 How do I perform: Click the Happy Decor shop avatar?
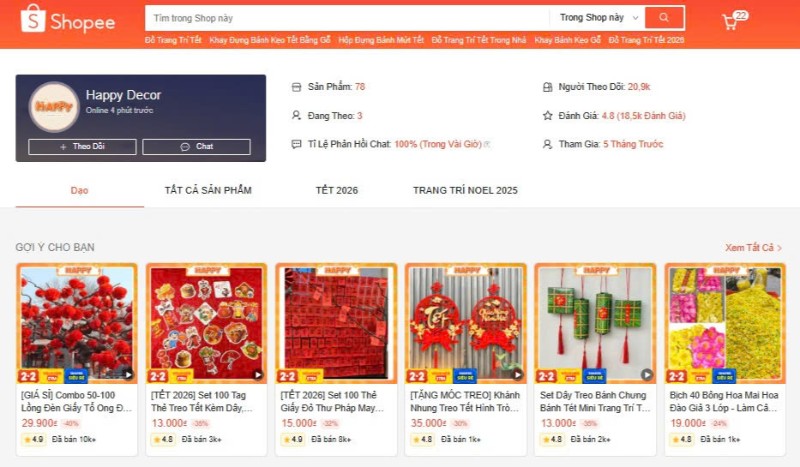point(54,107)
